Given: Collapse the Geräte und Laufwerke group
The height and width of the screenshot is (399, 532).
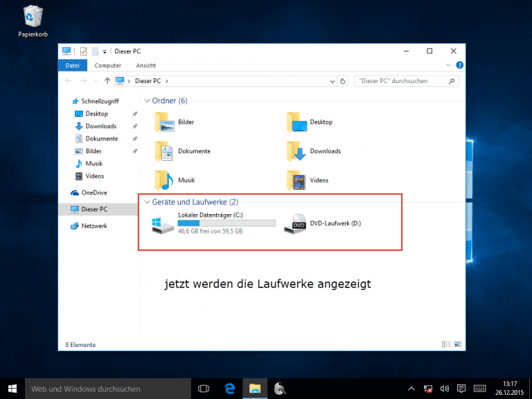Looking at the screenshot, I should [147, 202].
